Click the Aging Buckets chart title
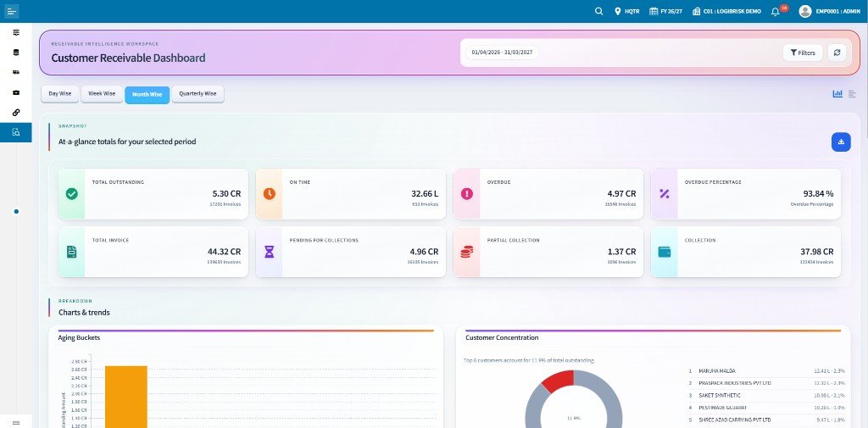 79,337
